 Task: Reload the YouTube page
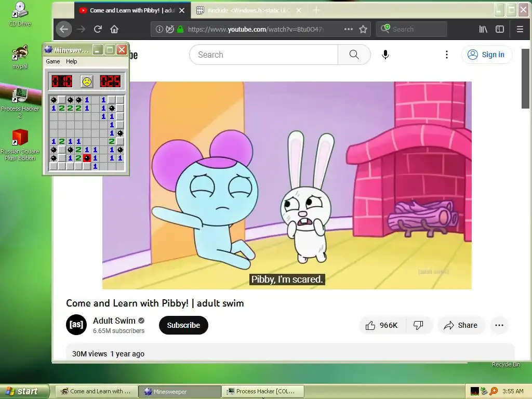(98, 29)
